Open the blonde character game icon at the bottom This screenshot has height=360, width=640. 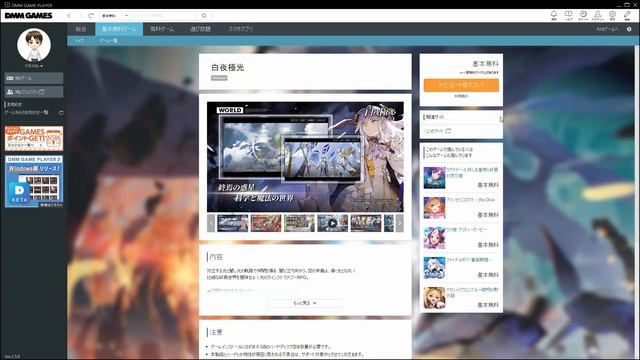click(434, 298)
